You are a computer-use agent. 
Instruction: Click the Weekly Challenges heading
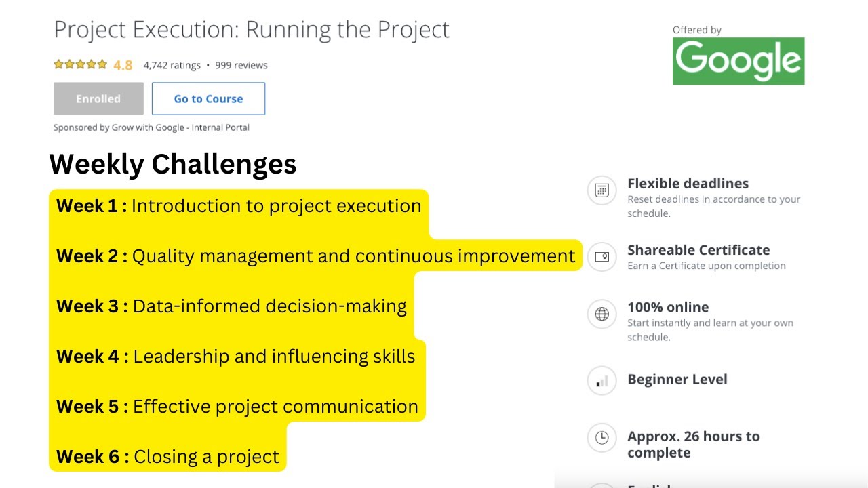173,165
